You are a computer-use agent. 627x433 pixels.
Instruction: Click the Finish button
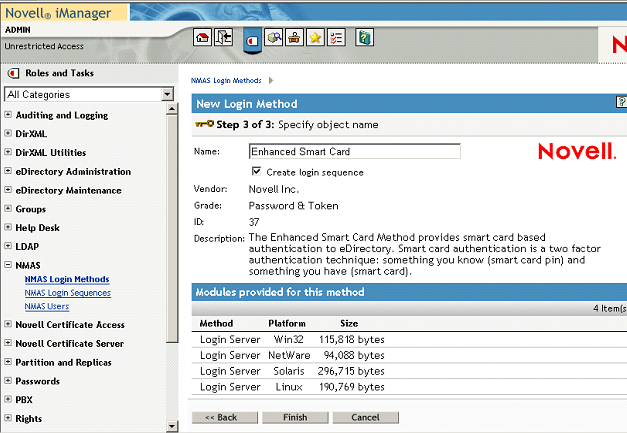click(x=295, y=417)
